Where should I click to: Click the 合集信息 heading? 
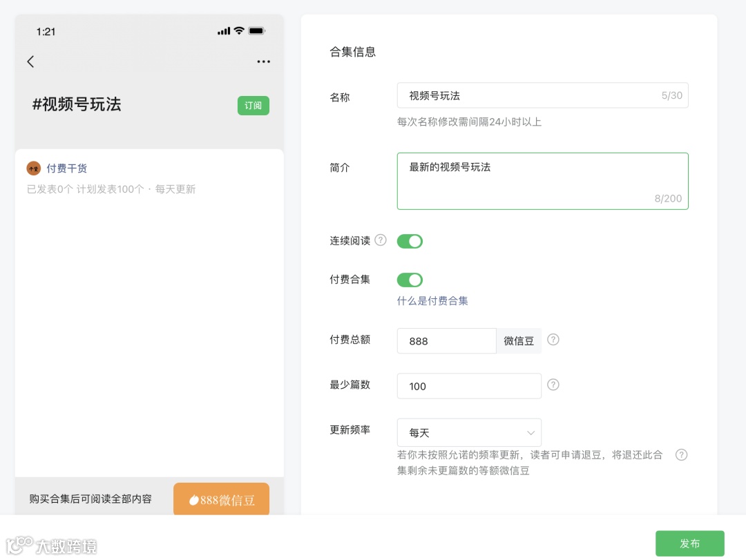tap(352, 52)
